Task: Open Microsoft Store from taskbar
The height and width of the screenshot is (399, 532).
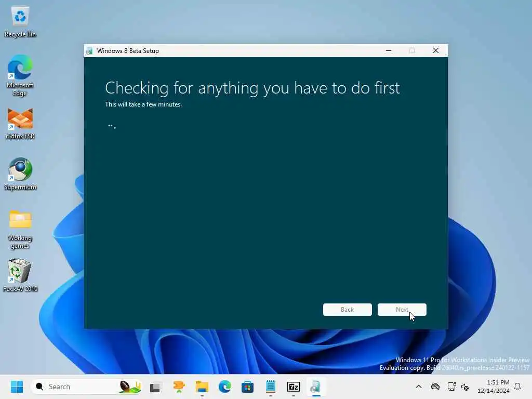Action: 247,387
